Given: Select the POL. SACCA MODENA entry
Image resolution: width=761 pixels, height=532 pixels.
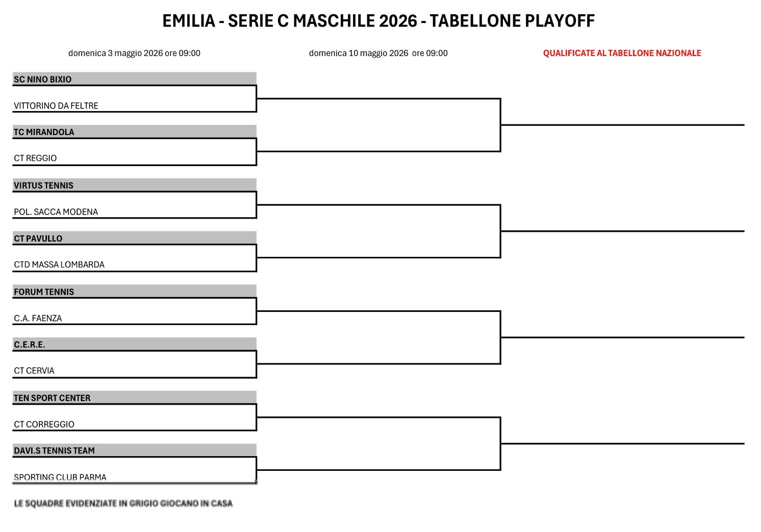Looking at the screenshot, I should pyautogui.click(x=56, y=212).
